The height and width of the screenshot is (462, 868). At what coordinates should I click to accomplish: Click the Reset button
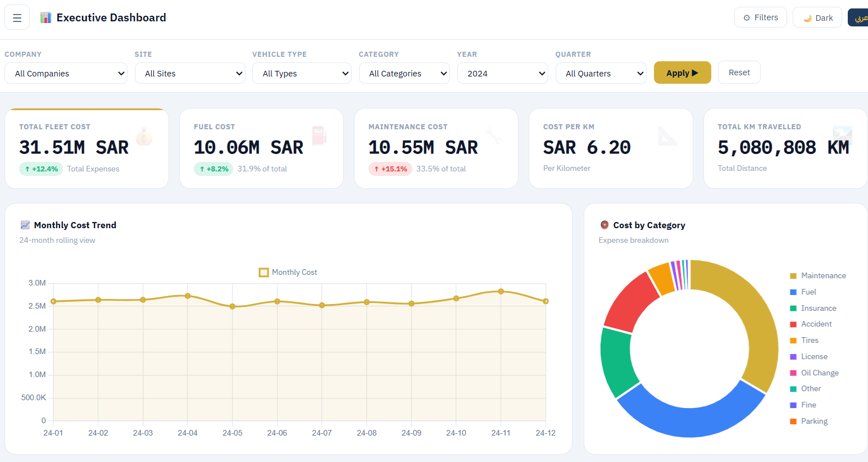(x=739, y=73)
